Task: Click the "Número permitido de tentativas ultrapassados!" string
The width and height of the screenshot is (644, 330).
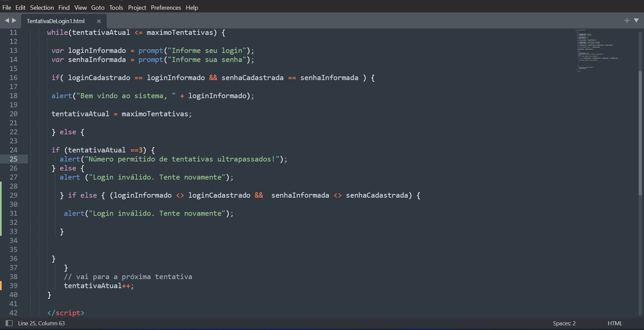Action: point(182,159)
